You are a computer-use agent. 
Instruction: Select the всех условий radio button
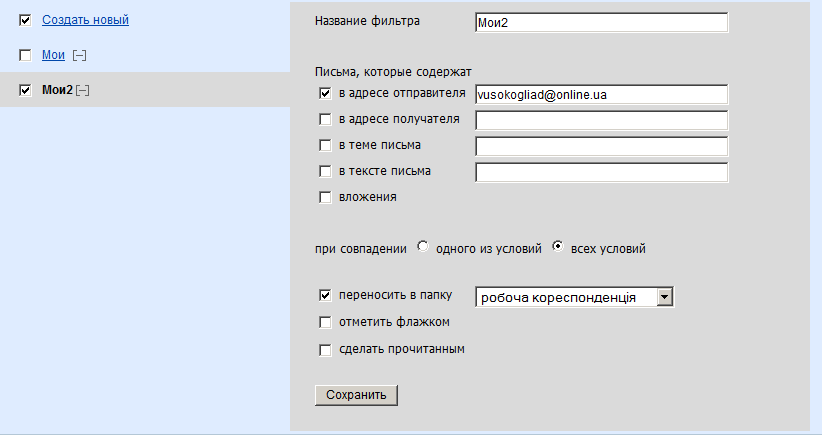[x=558, y=246]
